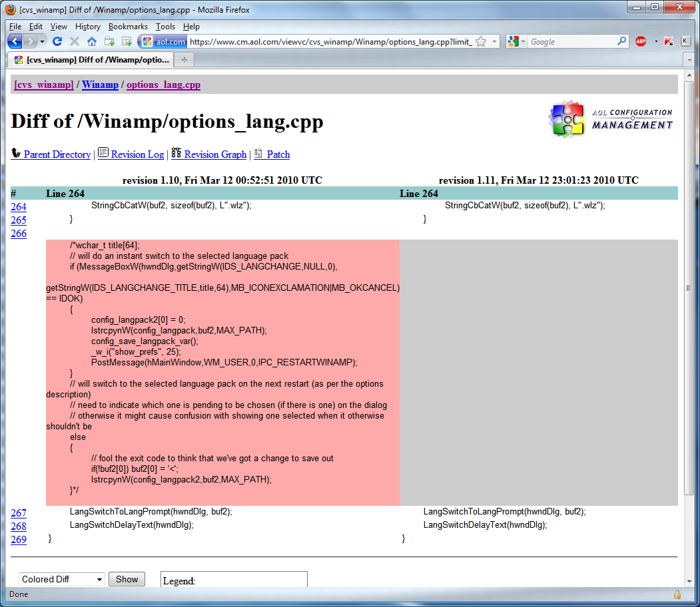Click the page scrollbar down arrow
Viewport: 700px width, 607px height.
coord(689,582)
